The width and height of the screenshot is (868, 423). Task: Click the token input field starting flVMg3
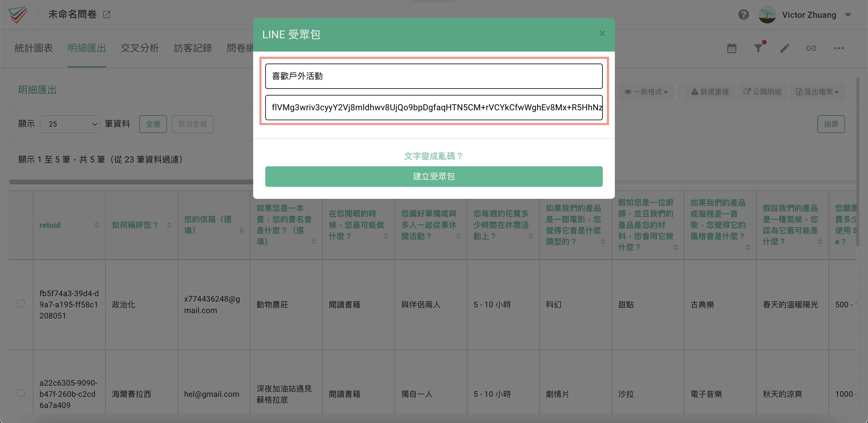434,108
